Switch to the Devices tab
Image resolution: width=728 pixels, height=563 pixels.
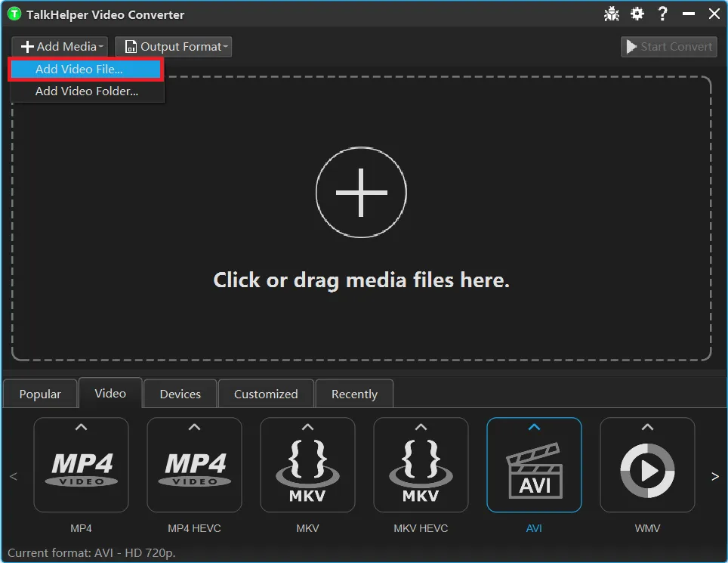coord(180,394)
